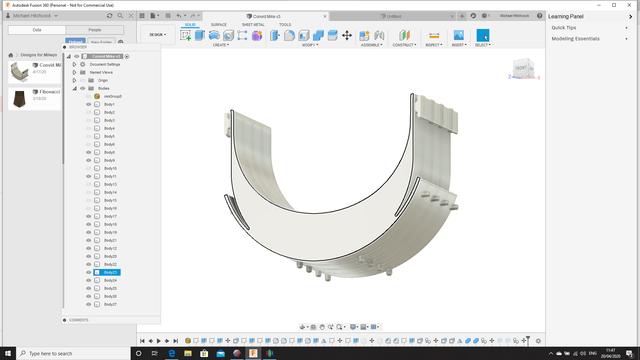This screenshot has width=640, height=360.
Task: Click the timeline end marker
Action: [528, 340]
